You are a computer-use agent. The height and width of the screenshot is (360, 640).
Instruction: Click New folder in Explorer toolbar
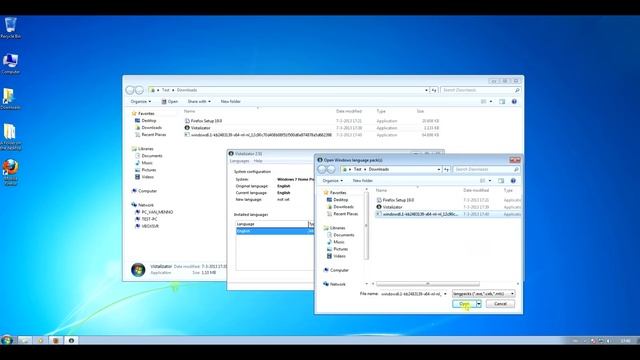click(x=231, y=102)
